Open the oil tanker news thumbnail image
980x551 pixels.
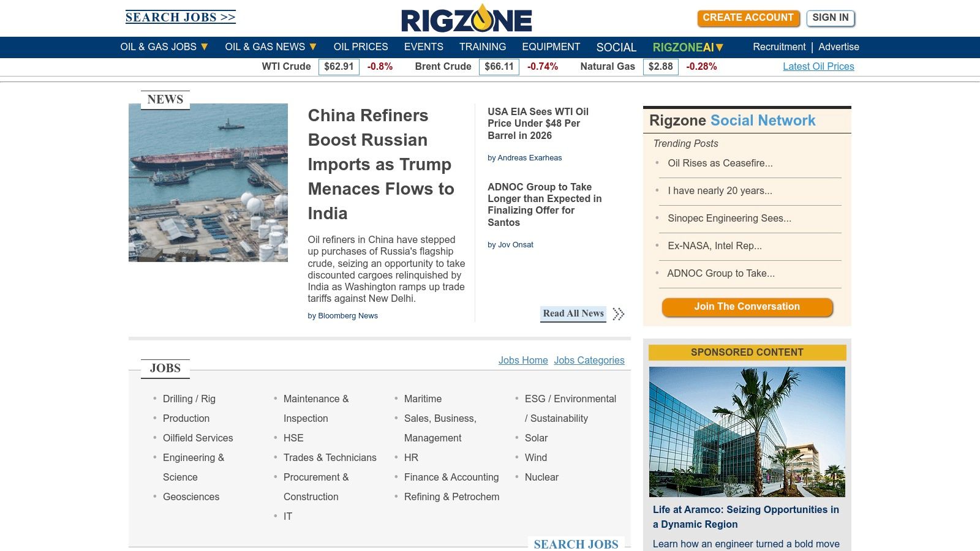click(208, 182)
